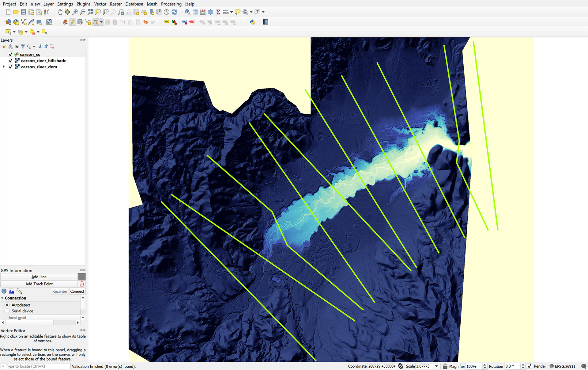The image size is (588, 370).
Task: Toggle mouse display extents icon beside Coordinate
Action: tap(401, 366)
